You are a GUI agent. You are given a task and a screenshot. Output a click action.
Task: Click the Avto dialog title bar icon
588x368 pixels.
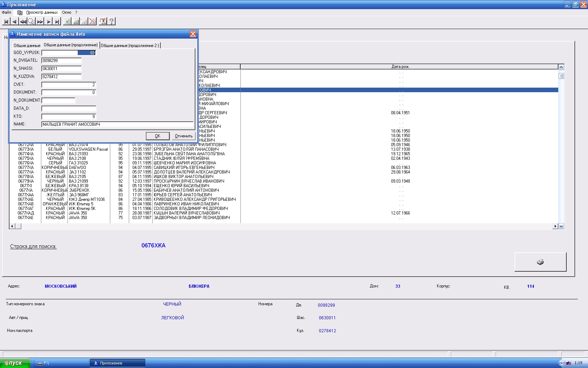coord(13,34)
